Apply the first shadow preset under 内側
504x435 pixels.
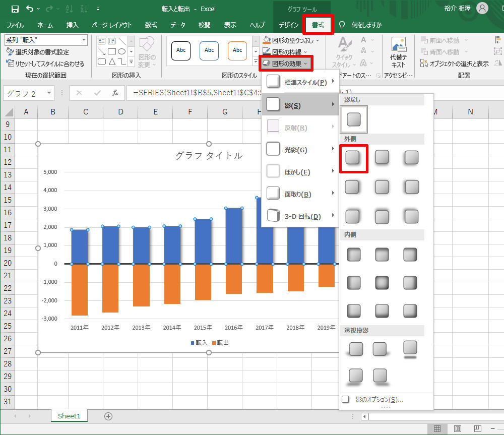(x=354, y=255)
